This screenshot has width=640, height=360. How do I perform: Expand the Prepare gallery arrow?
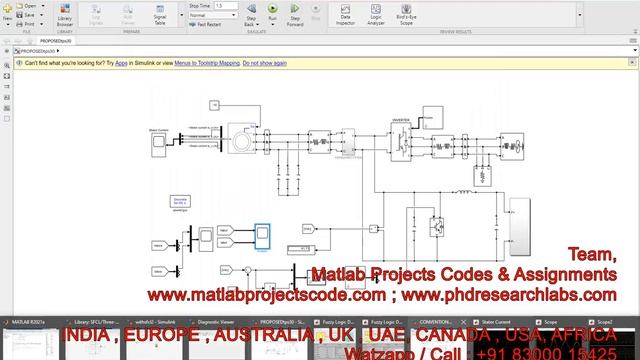182,15
